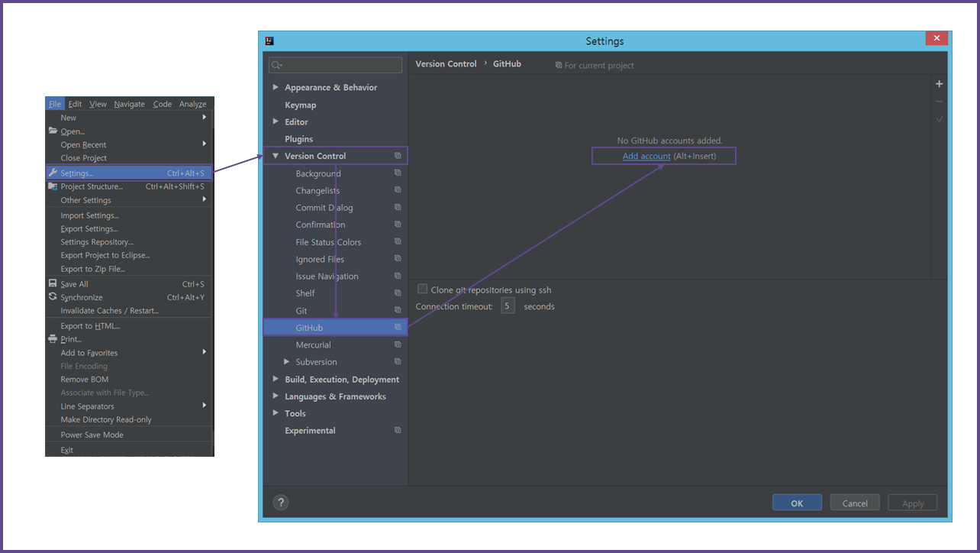This screenshot has height=553, width=980.
Task: Select Keymap in settings tree
Action: click(x=301, y=105)
